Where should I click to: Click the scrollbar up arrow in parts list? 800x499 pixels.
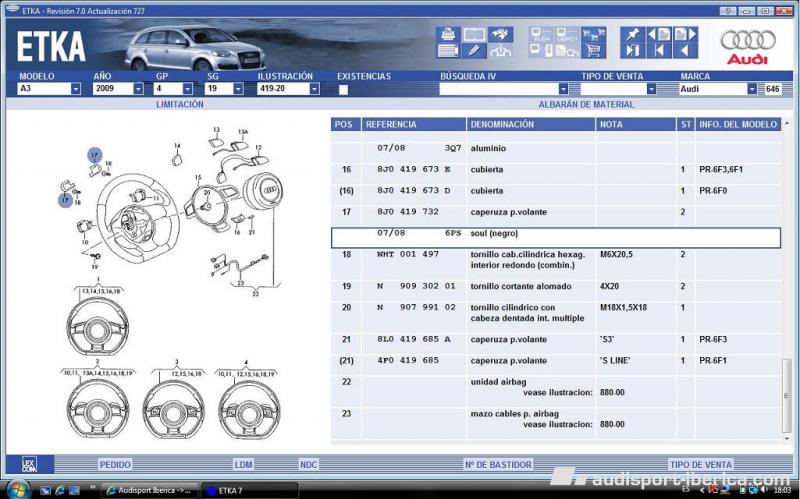pos(786,123)
